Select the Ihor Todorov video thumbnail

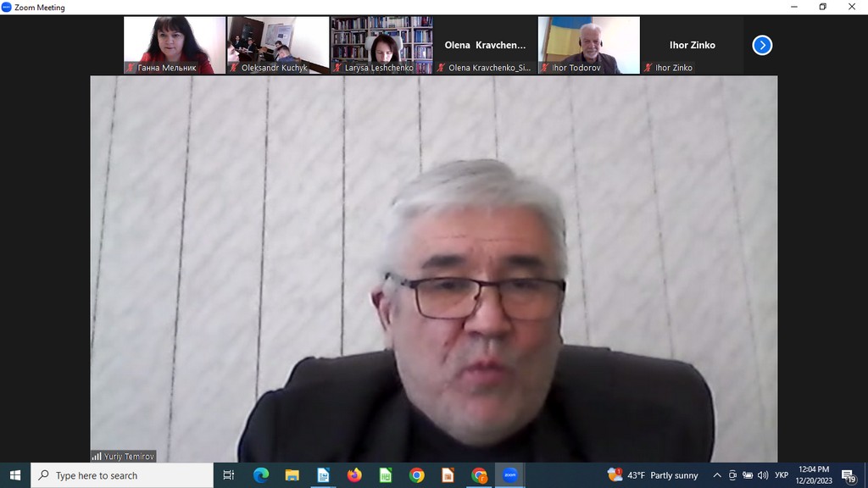pyautogui.click(x=588, y=45)
